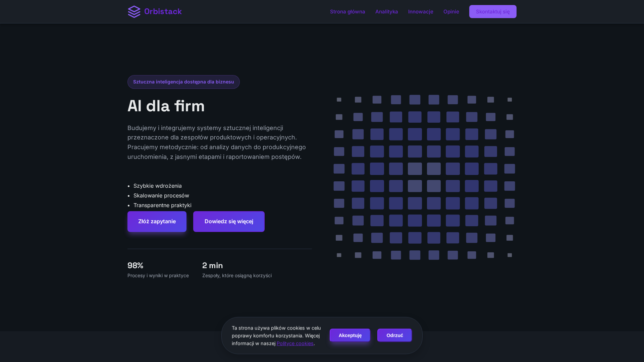Click the Skontaktuj się button
The image size is (644, 362).
pyautogui.click(x=493, y=12)
